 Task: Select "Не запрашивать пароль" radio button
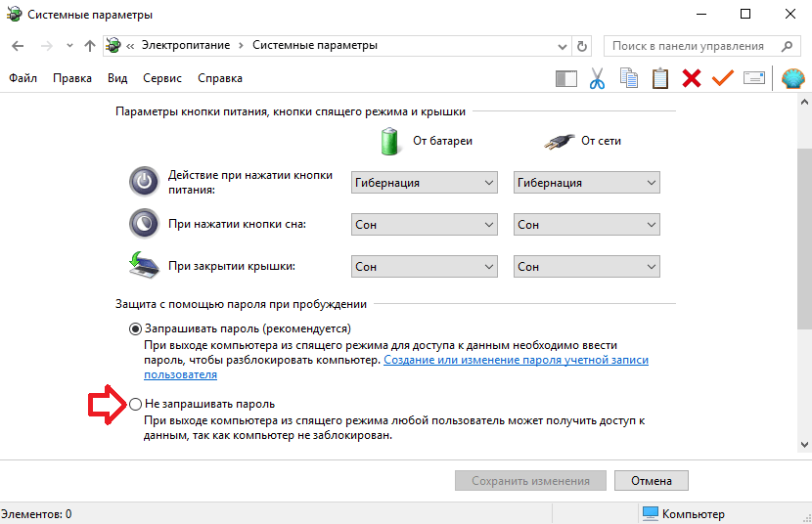[x=135, y=404]
